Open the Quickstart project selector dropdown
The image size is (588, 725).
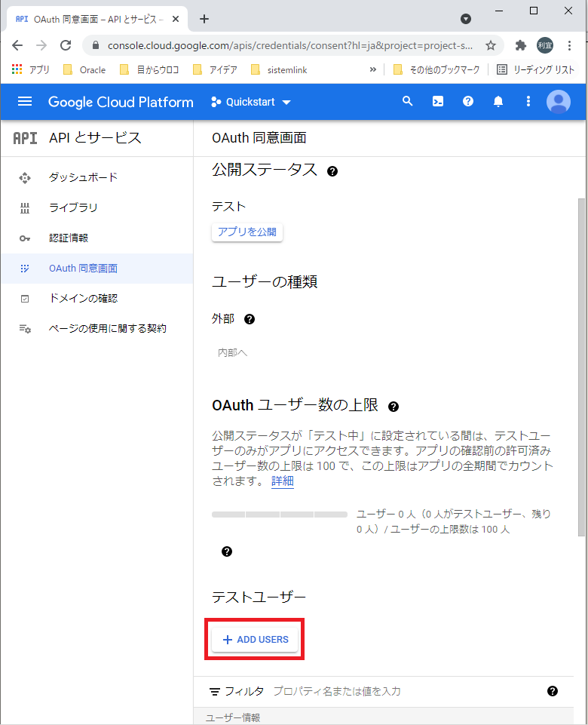[x=251, y=102]
